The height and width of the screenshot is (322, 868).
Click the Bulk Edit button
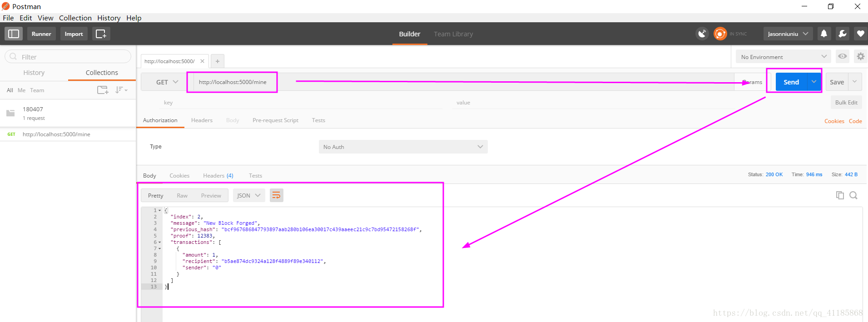click(x=846, y=102)
